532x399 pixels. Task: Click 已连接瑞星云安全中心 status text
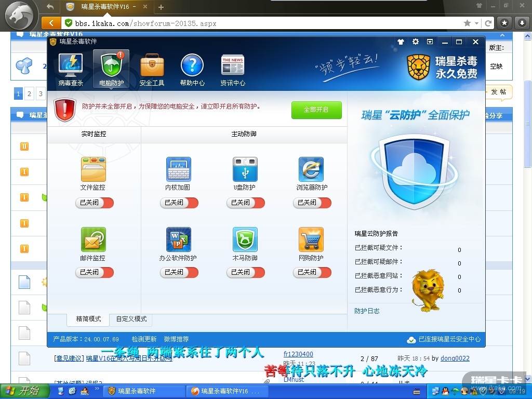(449, 339)
